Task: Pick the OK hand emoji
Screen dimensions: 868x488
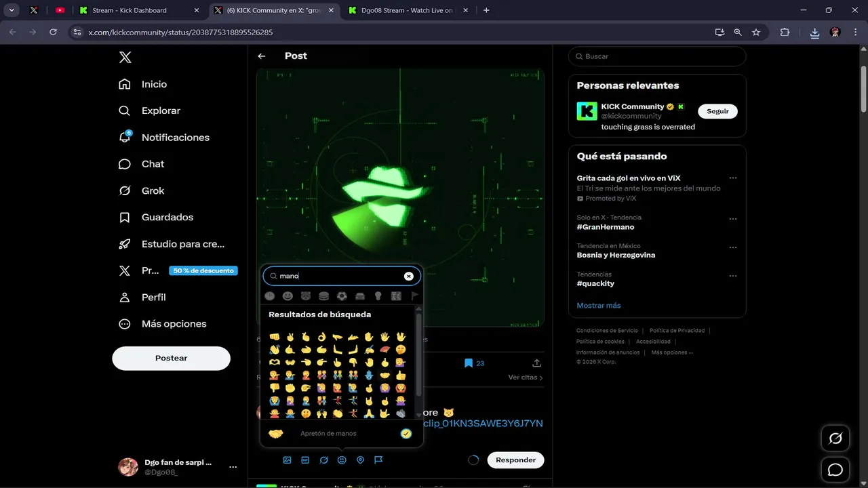Action: coord(321,337)
